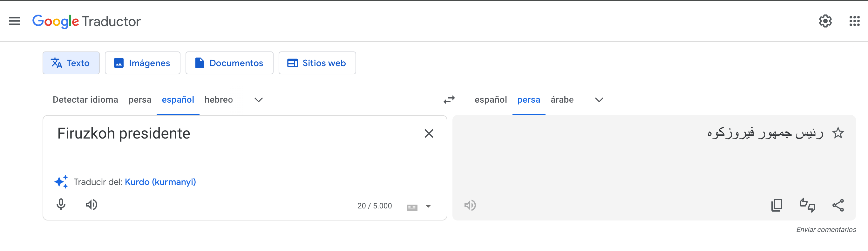This screenshot has width=868, height=251.
Task: Expand the source language list
Action: pyautogui.click(x=258, y=100)
